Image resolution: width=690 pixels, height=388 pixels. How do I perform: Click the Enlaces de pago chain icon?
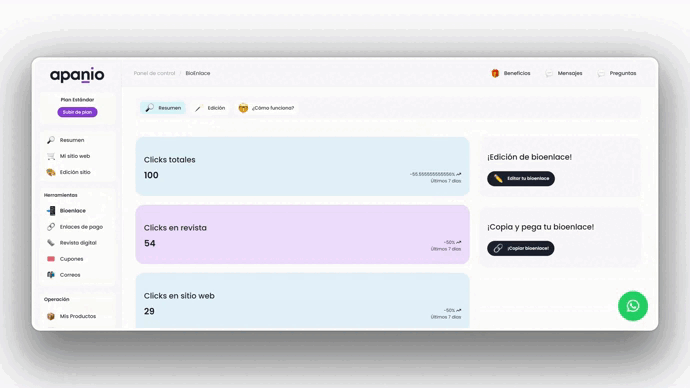coord(51,227)
